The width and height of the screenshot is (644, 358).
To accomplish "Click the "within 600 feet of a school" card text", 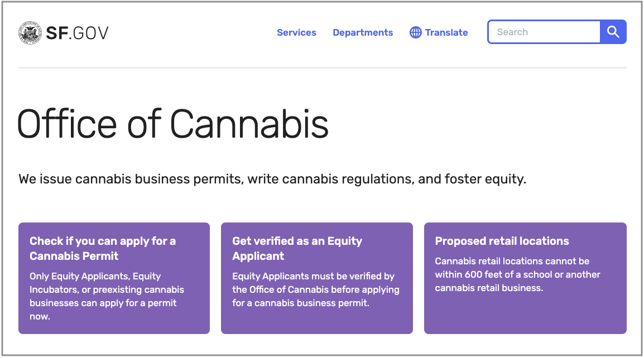I will (517, 274).
